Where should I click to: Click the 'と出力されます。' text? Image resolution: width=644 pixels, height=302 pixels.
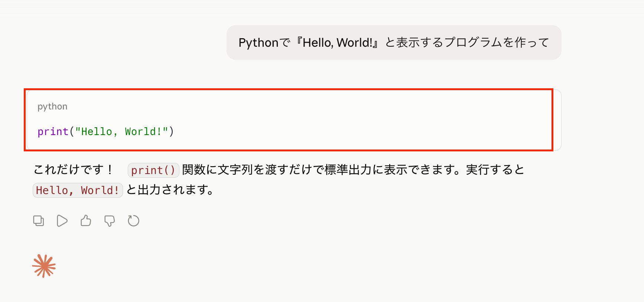click(x=170, y=190)
